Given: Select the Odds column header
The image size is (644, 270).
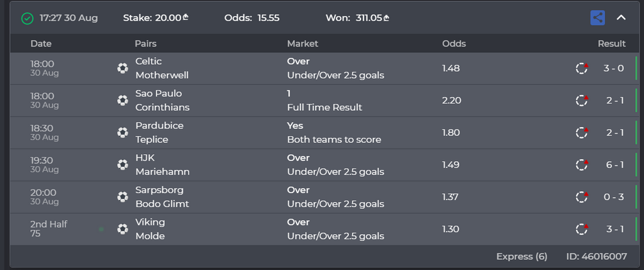Looking at the screenshot, I should [x=454, y=43].
